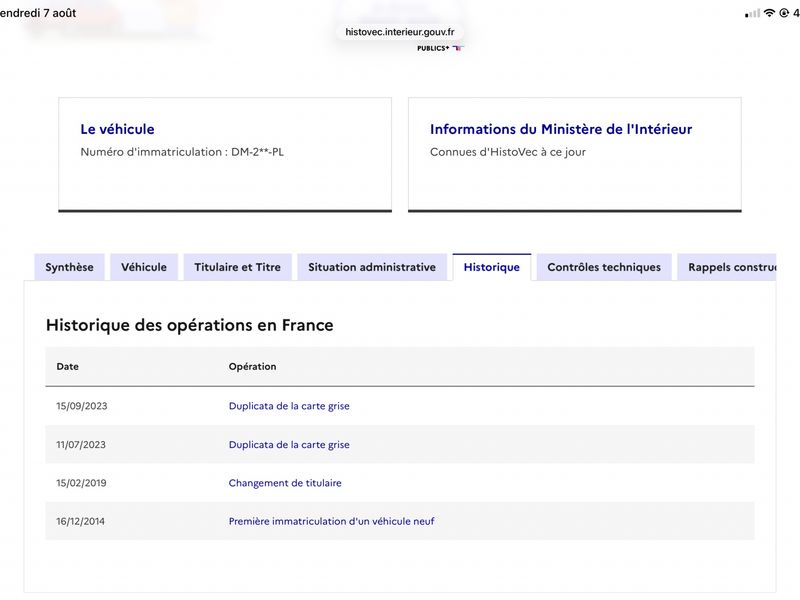This screenshot has height=600, width=800.
Task: Click the Opération column header
Action: (x=252, y=366)
